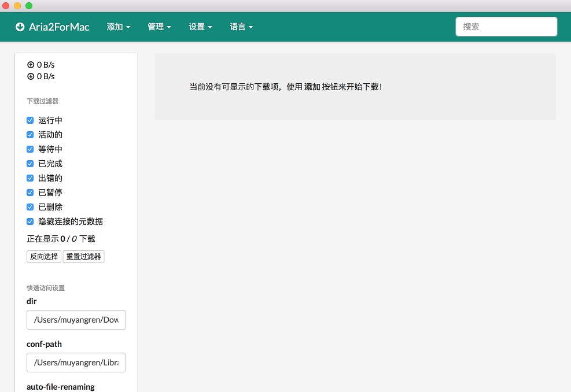Click the 重置过滤器 button
The width and height of the screenshot is (571, 392).
point(83,257)
